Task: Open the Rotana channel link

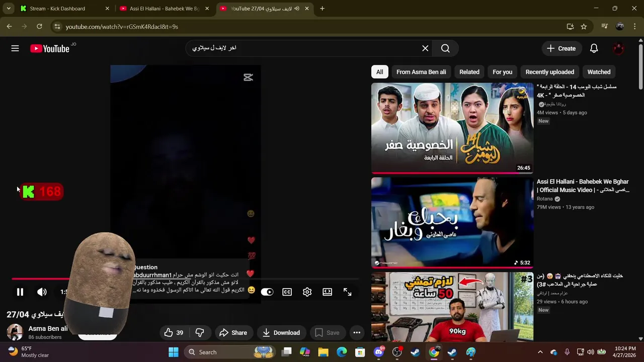Action: tap(544, 199)
